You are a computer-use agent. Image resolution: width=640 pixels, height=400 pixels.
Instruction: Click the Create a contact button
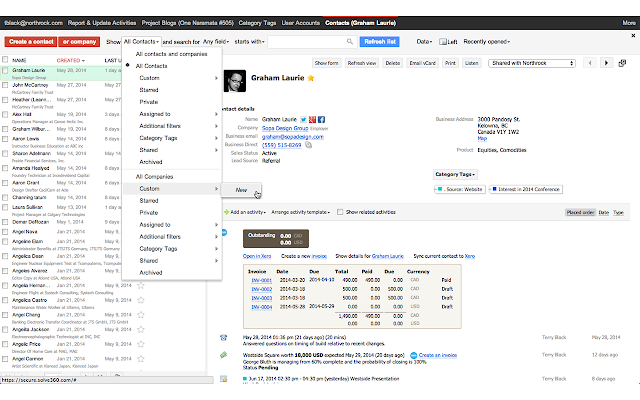31,42
